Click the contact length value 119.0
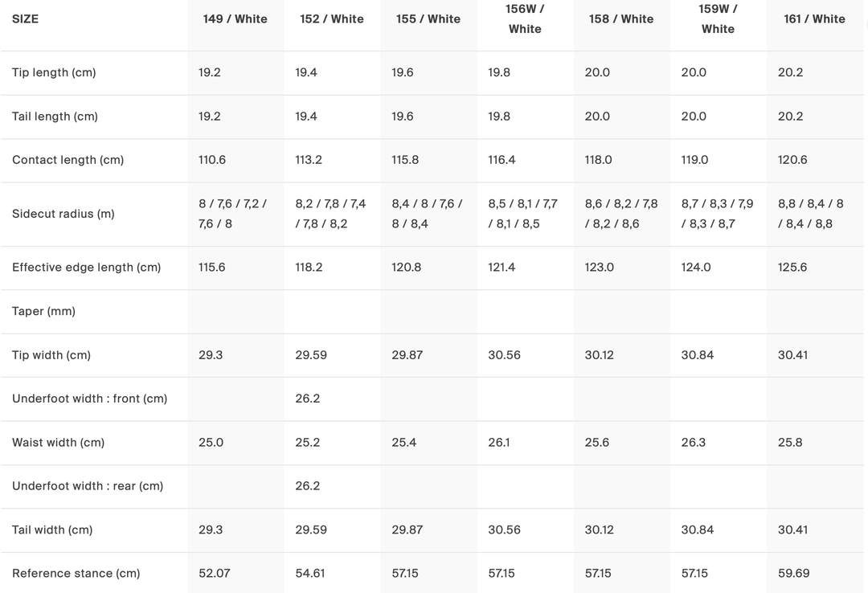 (694, 160)
